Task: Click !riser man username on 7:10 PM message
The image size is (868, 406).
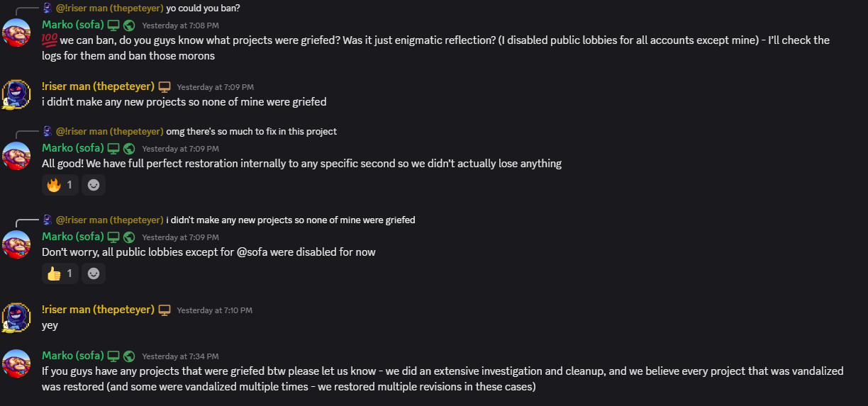Action: click(x=98, y=310)
